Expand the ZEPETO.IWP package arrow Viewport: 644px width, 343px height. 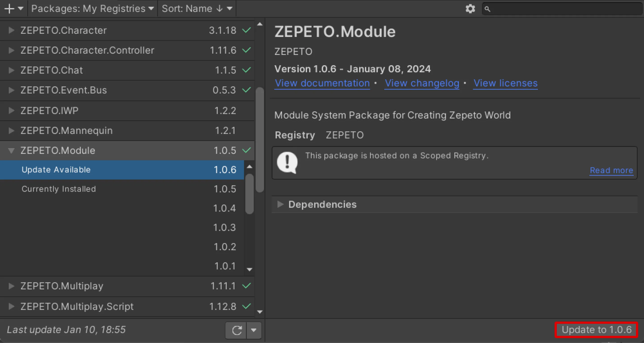pyautogui.click(x=11, y=110)
